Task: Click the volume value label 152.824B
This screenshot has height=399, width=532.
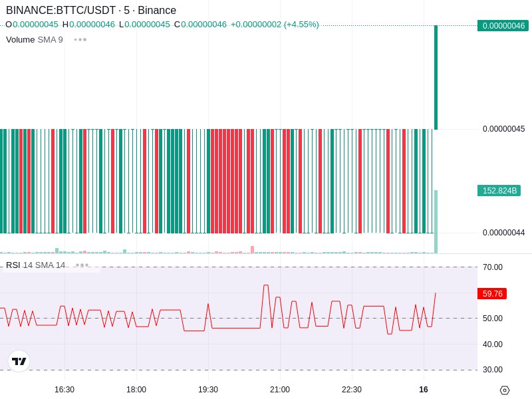Action: point(499,191)
